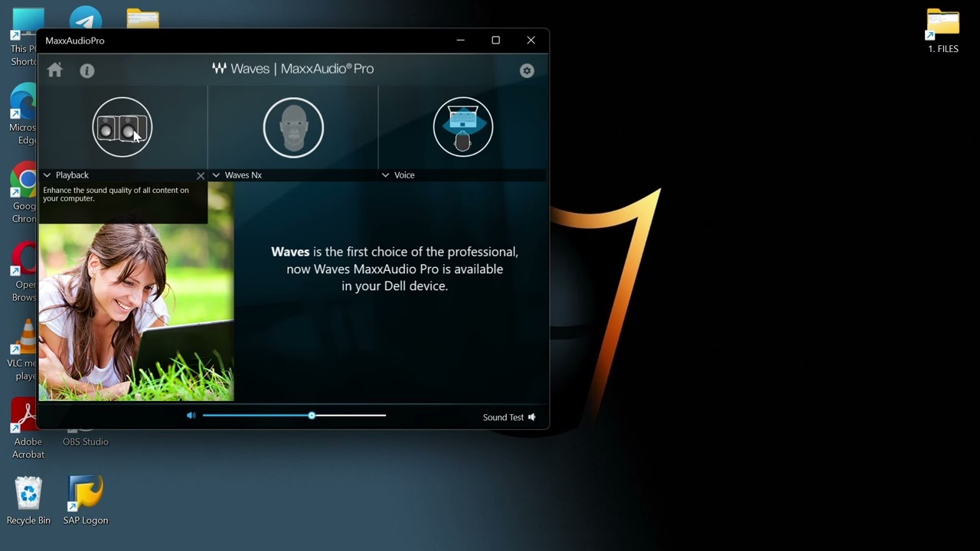Open the Opera Browser desktop shortcut
The width and height of the screenshot is (980, 551).
pos(24,272)
